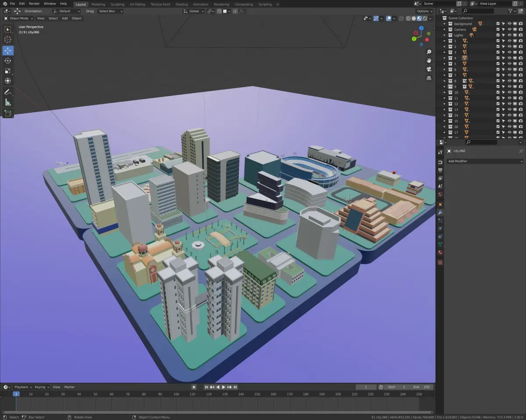Pin the city.066 properties context
The height and width of the screenshot is (420, 526).
521,151
